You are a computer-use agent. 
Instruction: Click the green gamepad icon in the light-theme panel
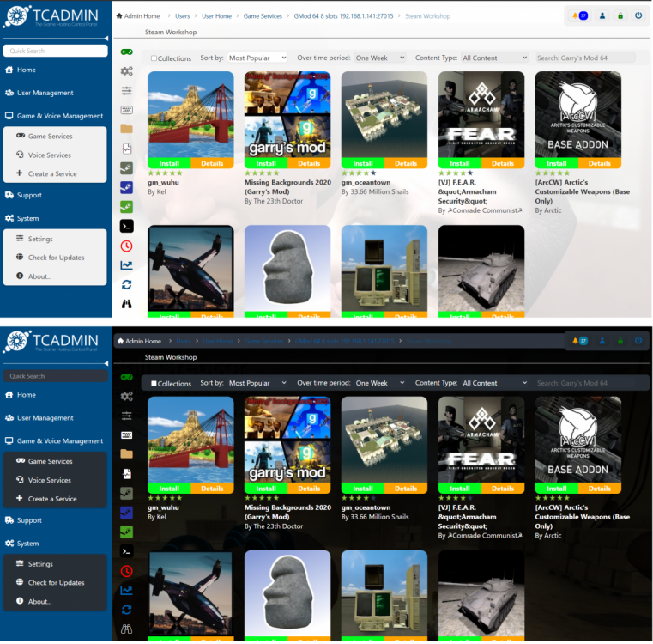126,52
